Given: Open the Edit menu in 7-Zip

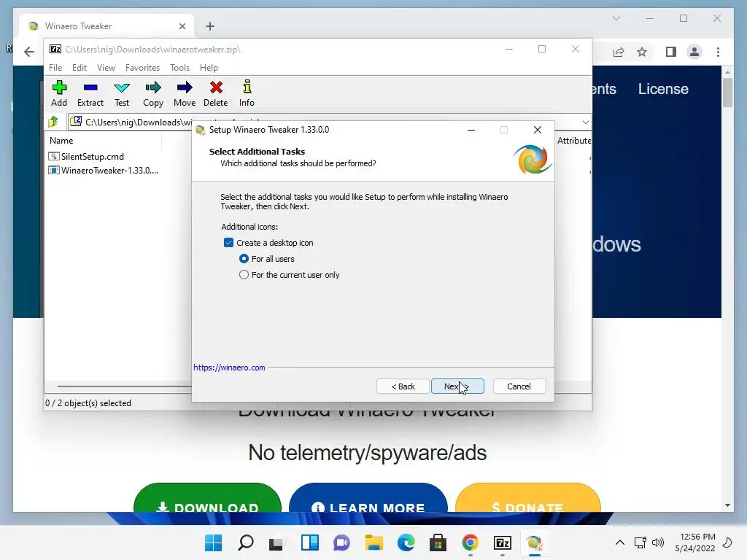Looking at the screenshot, I should [79, 68].
